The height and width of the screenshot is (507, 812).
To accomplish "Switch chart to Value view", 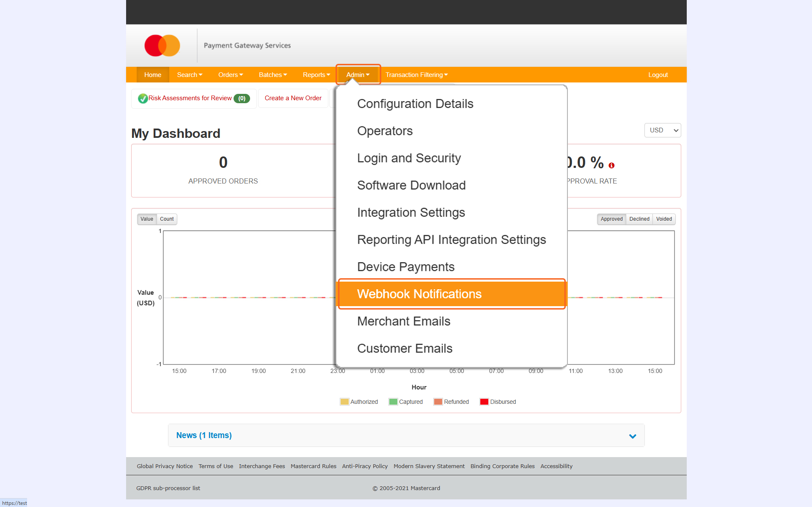I will (147, 219).
